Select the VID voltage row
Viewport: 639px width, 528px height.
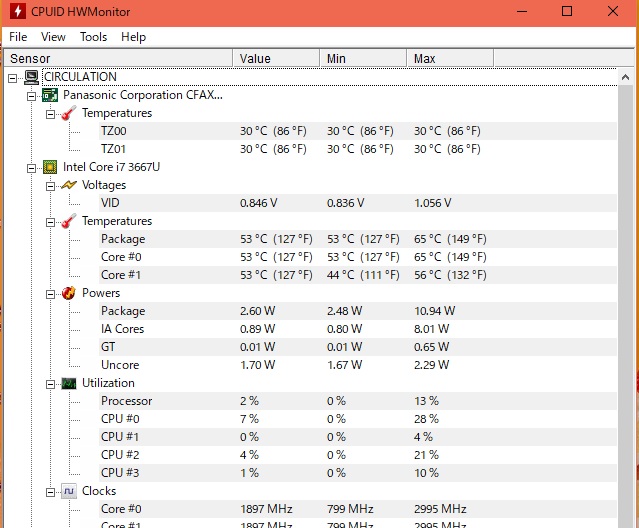point(358,203)
